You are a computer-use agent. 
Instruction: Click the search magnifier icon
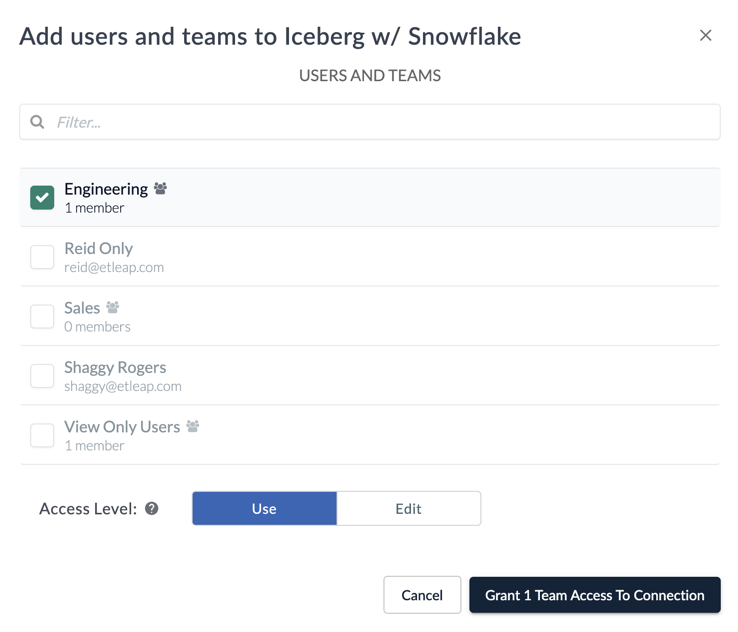pos(37,122)
